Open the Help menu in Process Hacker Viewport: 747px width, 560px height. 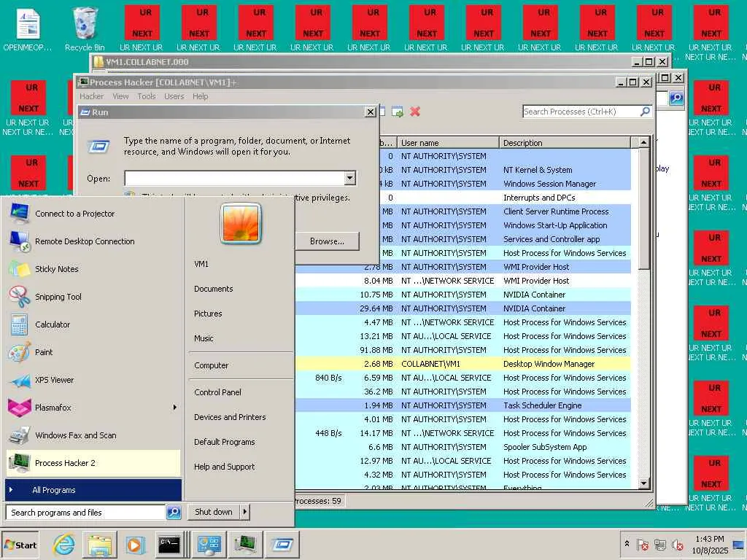(200, 96)
